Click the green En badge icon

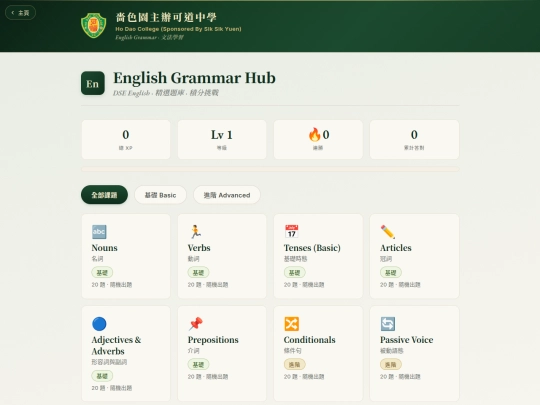point(93,83)
